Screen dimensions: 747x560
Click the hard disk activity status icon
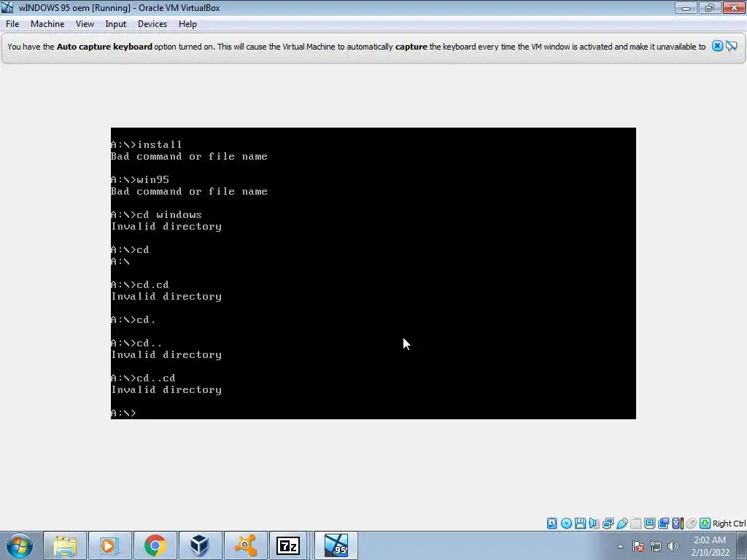(x=551, y=524)
